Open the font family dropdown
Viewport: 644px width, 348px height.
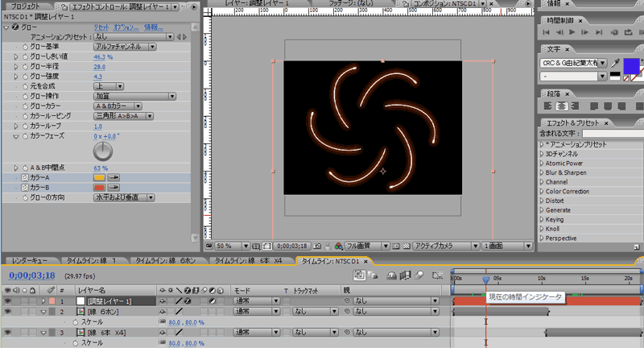[602, 63]
